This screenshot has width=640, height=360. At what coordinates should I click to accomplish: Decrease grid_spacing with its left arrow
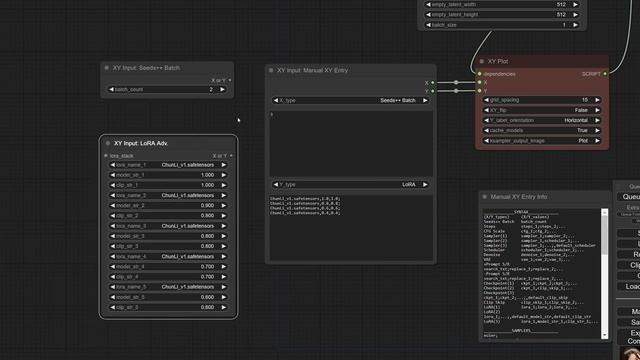487,100
